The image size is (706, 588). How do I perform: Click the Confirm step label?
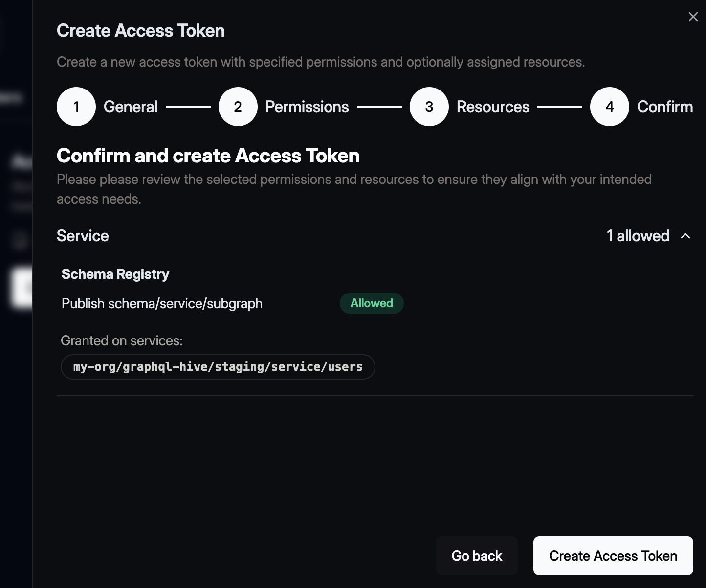[x=665, y=106]
